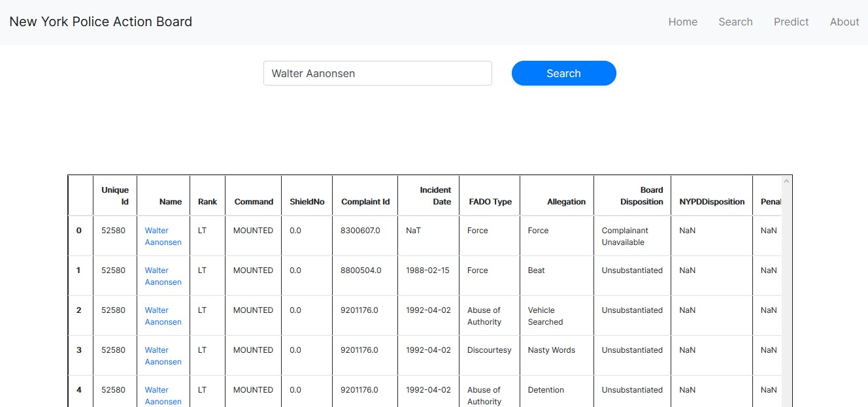Click the Incident Date column header

point(428,195)
